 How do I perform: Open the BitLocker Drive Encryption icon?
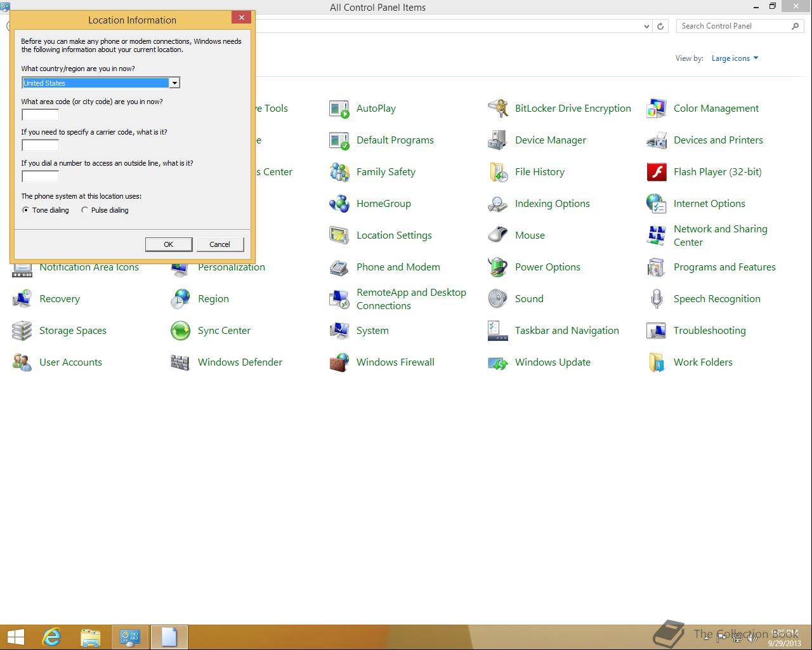pos(498,109)
